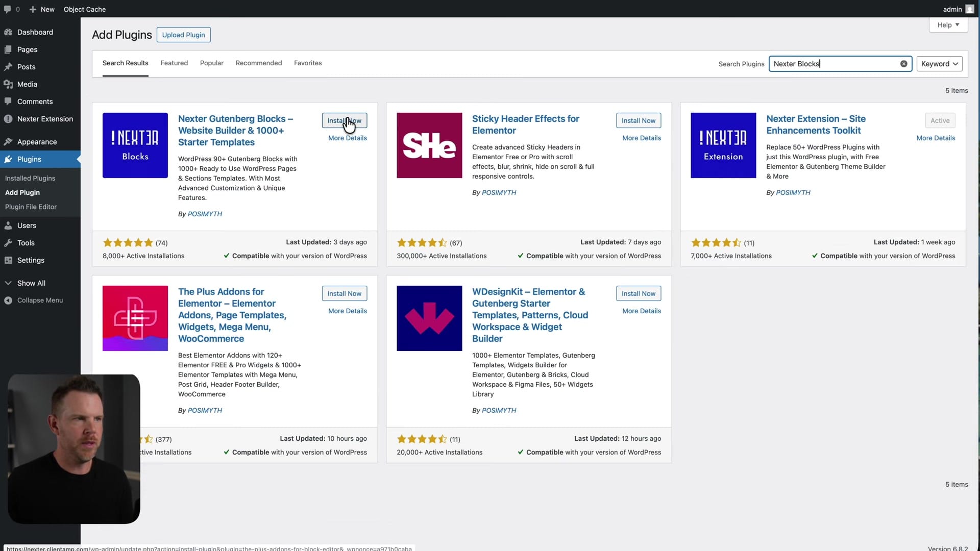Open More Details for WDesignKit
This screenshot has width=980, height=551.
tap(642, 311)
